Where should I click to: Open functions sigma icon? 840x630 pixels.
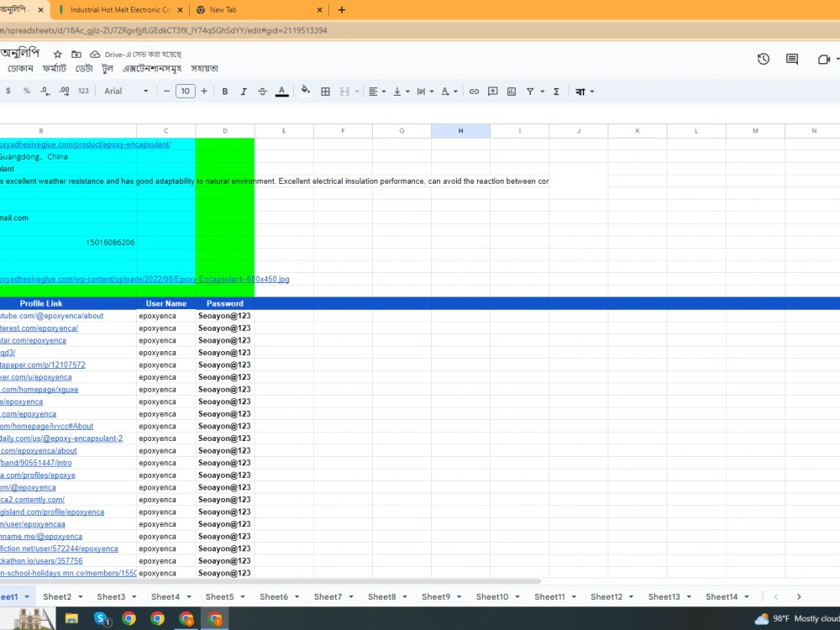pyautogui.click(x=557, y=91)
